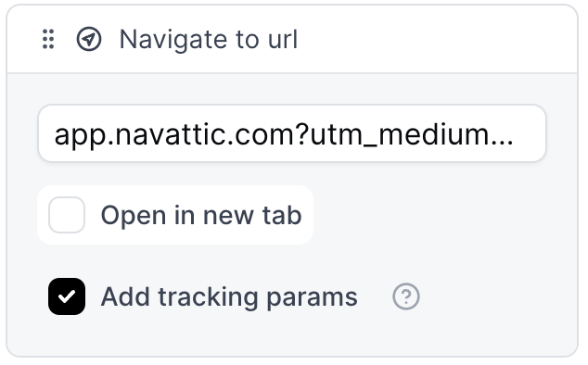Click the circled arrow icon in header

click(89, 39)
